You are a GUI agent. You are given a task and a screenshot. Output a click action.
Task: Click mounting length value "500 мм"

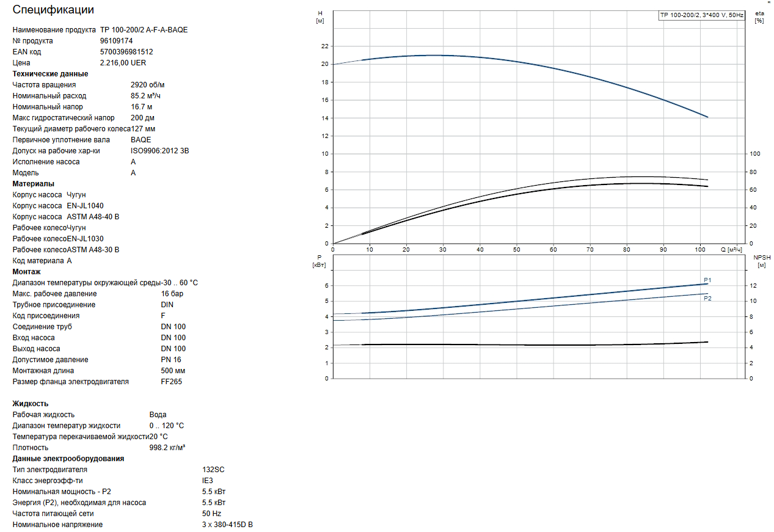point(173,371)
